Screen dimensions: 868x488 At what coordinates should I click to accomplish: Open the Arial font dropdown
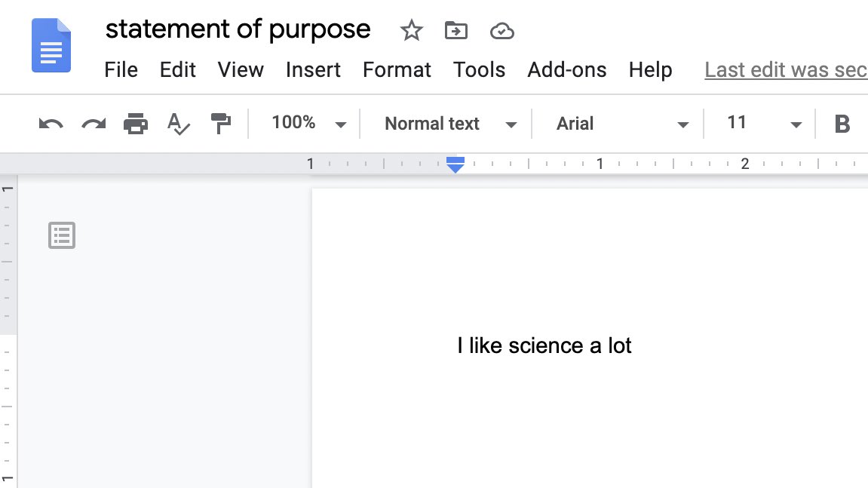(622, 124)
